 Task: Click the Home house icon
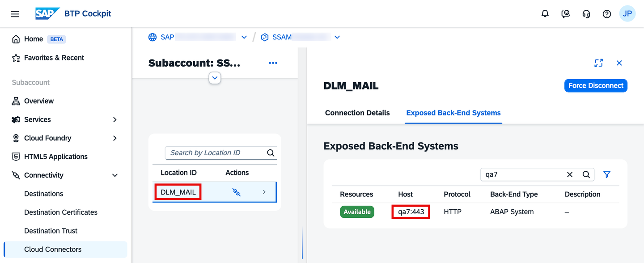click(x=16, y=39)
